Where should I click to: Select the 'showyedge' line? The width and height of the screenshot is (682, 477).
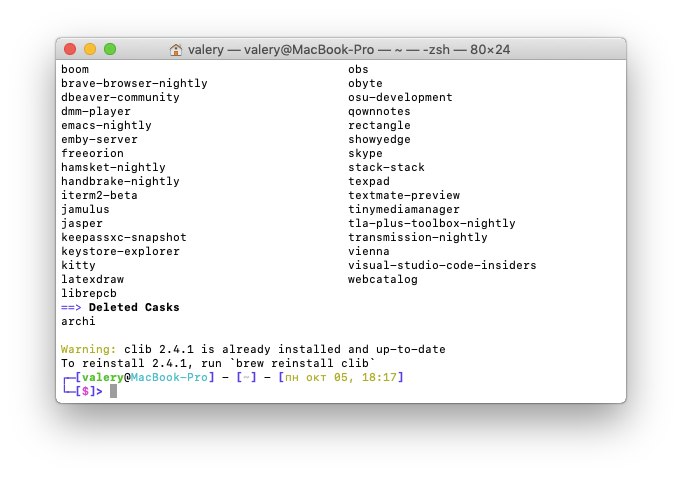379,140
